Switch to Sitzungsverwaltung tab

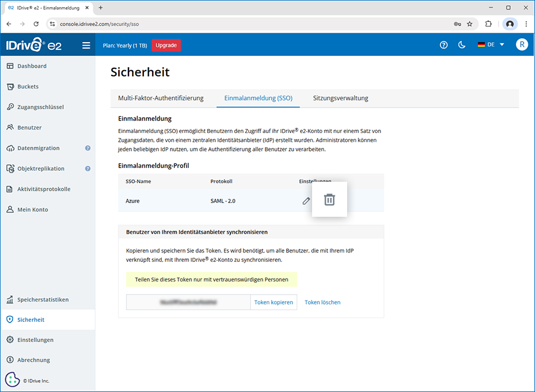coord(341,98)
